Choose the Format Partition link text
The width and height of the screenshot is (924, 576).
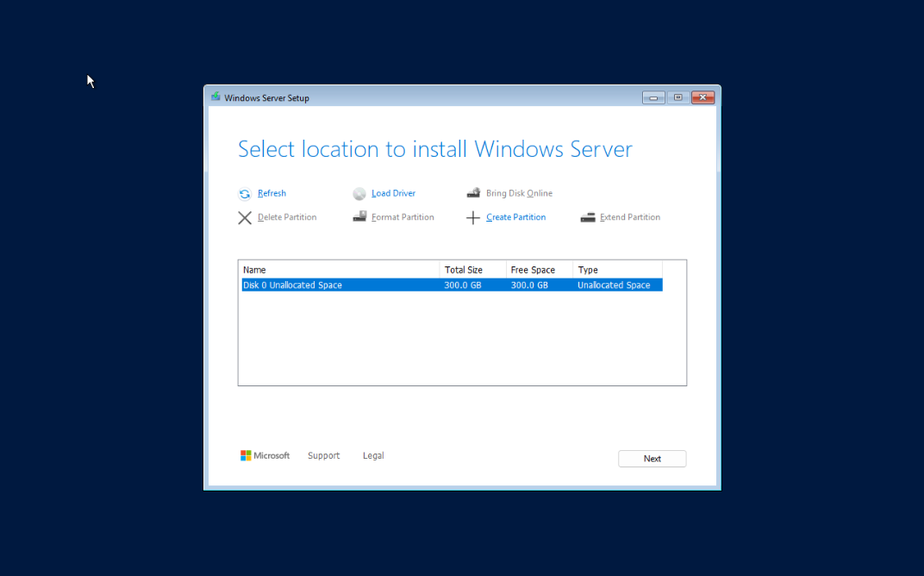[x=403, y=217]
